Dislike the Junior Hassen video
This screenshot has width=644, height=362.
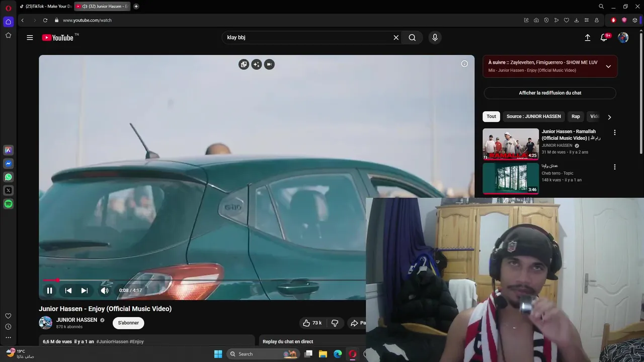tap(335, 323)
